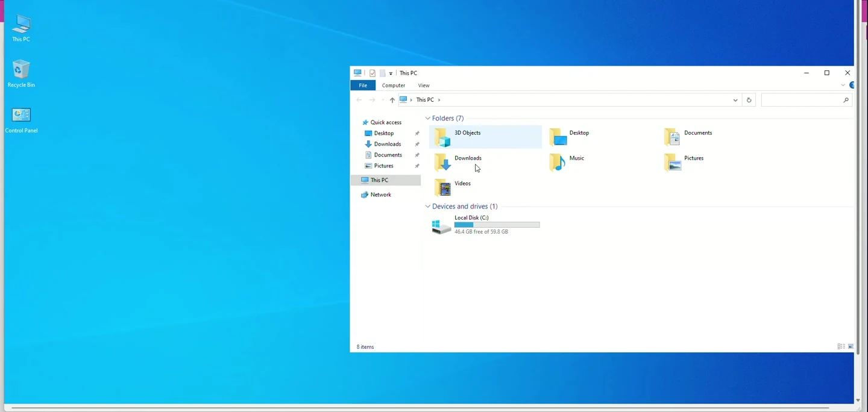868x412 pixels.
Task: Click the Local Disk capacity bar
Action: [x=497, y=225]
